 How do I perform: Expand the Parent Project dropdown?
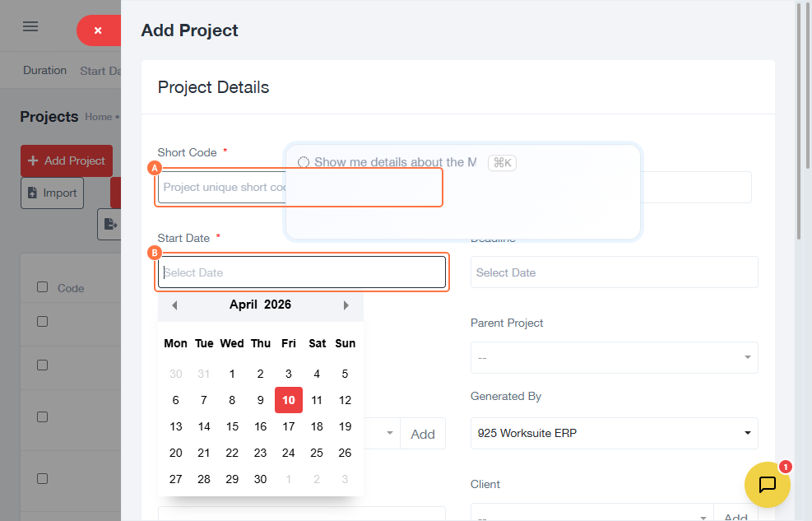(x=614, y=358)
